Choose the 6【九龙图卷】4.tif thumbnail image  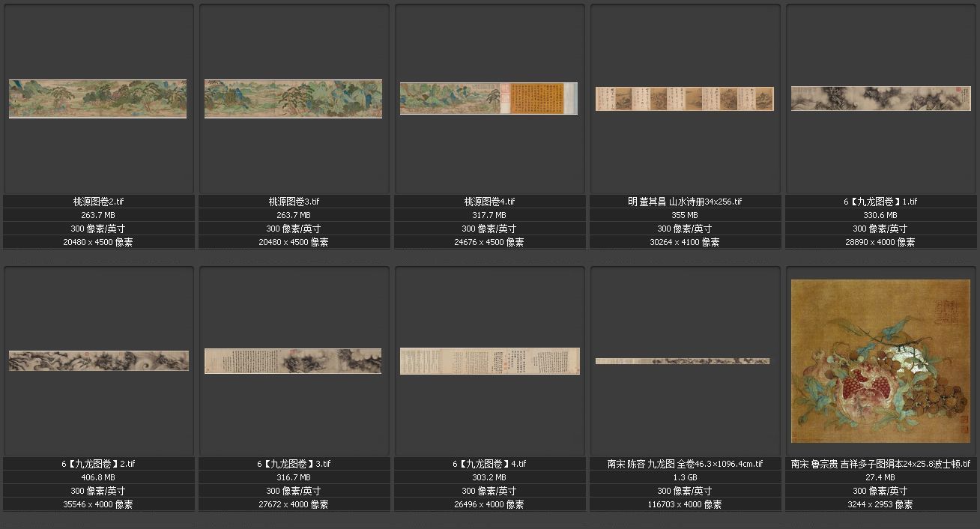(x=489, y=360)
